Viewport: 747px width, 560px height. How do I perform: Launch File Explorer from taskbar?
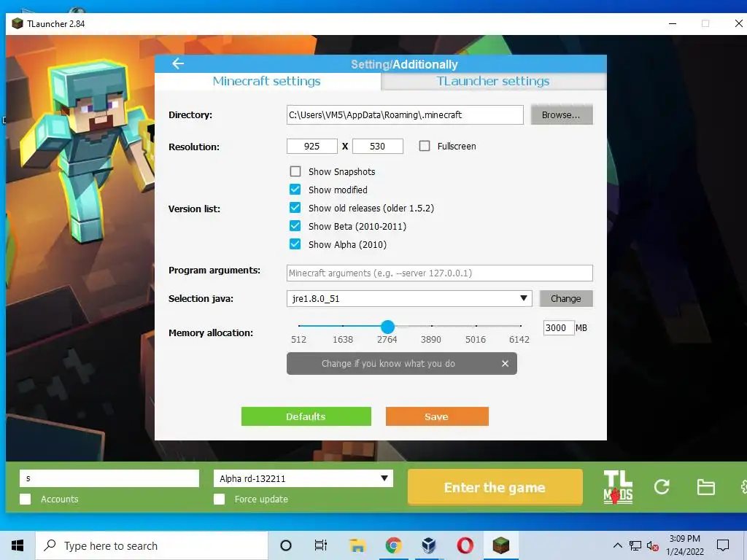tap(357, 545)
